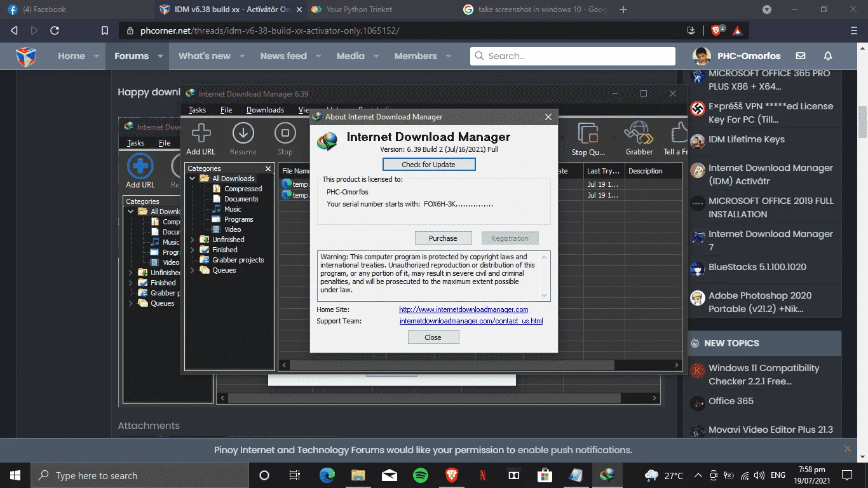Open dropdown arrow beside Stop Queue icon
This screenshot has height=488, width=868.
pos(614,137)
